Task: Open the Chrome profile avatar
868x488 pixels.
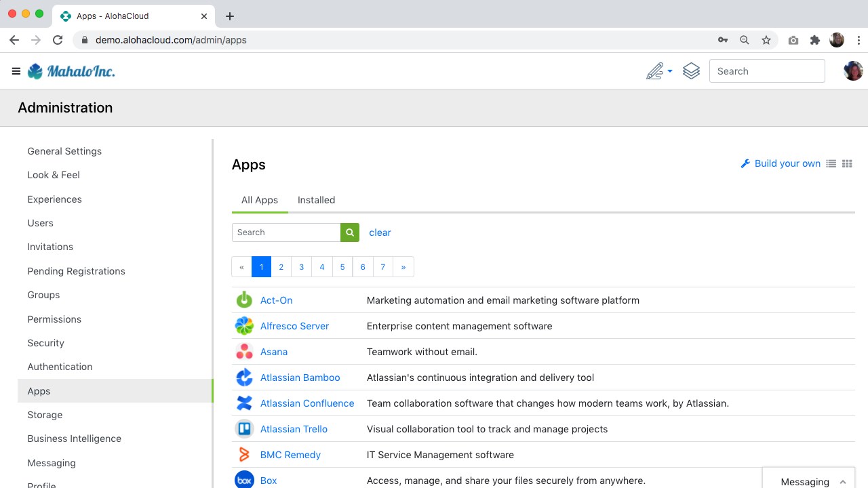Action: (x=837, y=40)
